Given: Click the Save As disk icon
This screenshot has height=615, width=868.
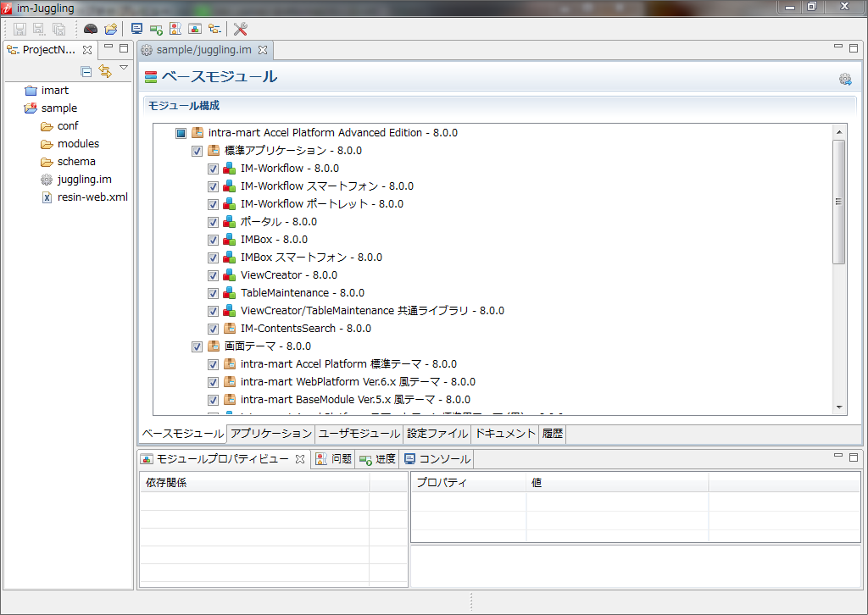Looking at the screenshot, I should coord(39,29).
